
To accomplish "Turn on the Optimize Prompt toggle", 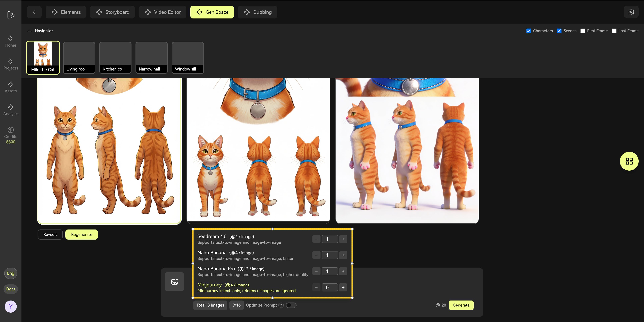I will pyautogui.click(x=291, y=305).
